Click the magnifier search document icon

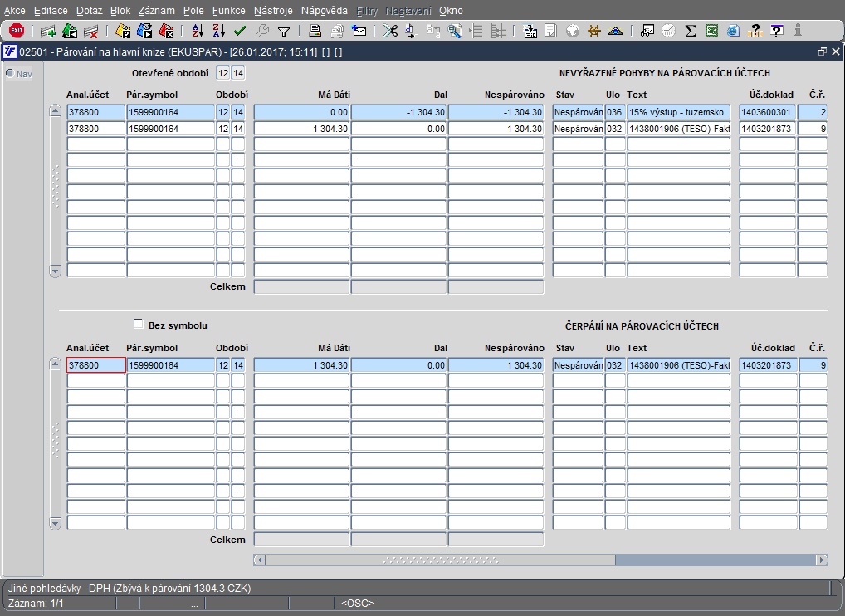point(455,32)
